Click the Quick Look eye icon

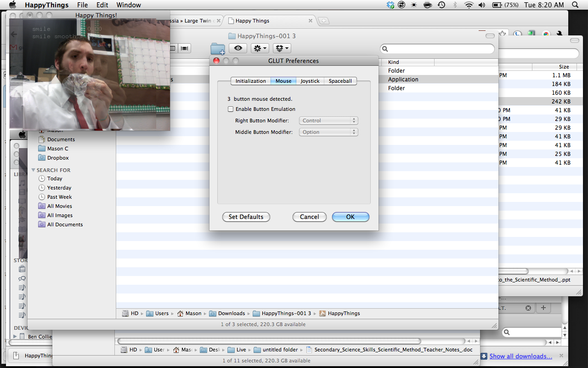pos(238,48)
